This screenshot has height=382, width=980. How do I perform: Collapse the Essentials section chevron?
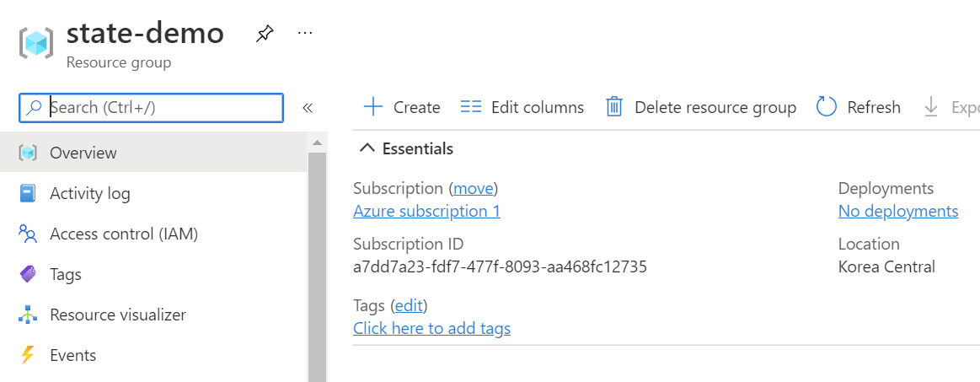click(x=368, y=148)
